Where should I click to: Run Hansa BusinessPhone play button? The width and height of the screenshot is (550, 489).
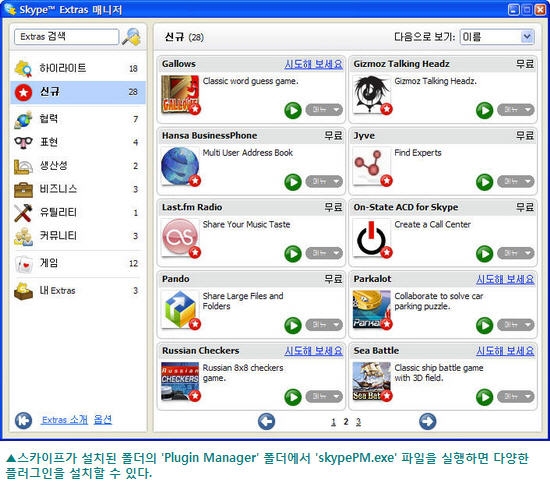pos(293,182)
